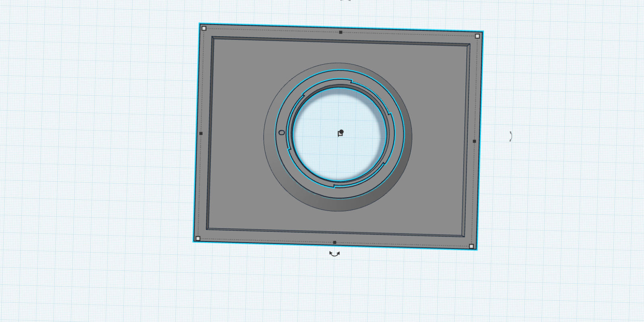Screen dimensions: 644x322
Task: Click the center lift handle in the hole
Action: coord(341,132)
